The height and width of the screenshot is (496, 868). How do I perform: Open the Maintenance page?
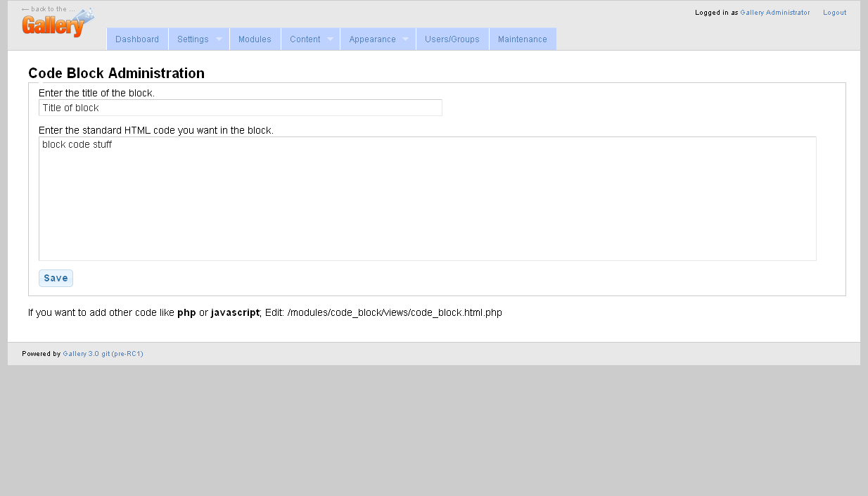point(523,39)
